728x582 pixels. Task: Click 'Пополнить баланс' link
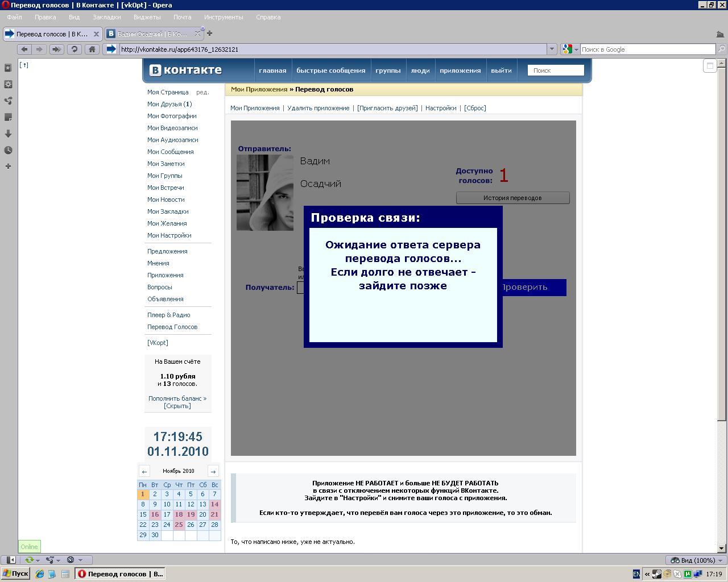[x=177, y=398]
